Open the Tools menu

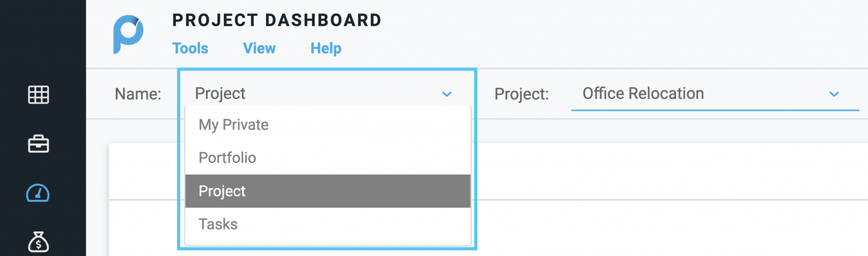190,48
